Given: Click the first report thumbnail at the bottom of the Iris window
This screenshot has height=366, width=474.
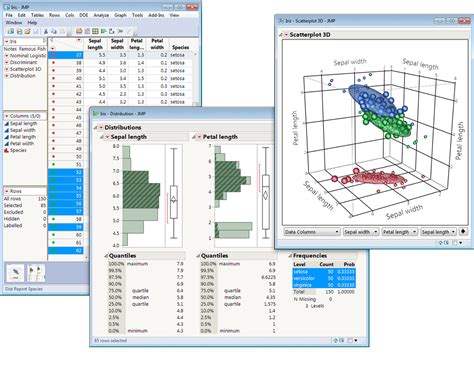Looking at the screenshot, I should [15, 273].
